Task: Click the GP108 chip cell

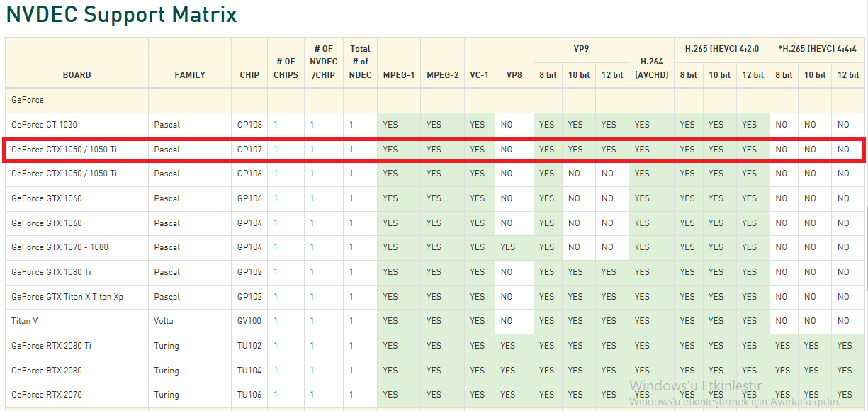Action: [x=249, y=125]
